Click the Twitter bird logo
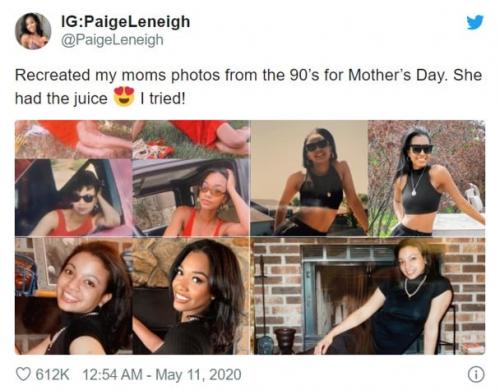Viewport: 500px width, 390px height. point(475,22)
